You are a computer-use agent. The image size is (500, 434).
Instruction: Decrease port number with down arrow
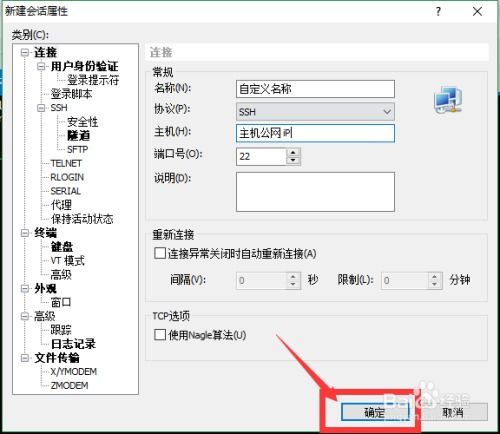[293, 160]
